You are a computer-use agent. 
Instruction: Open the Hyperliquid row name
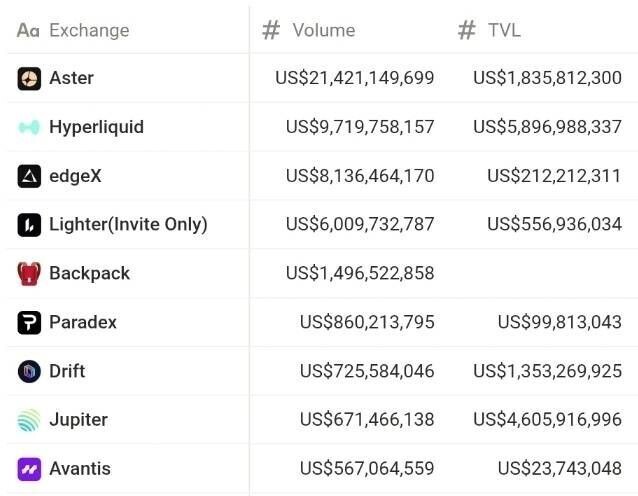tap(96, 127)
